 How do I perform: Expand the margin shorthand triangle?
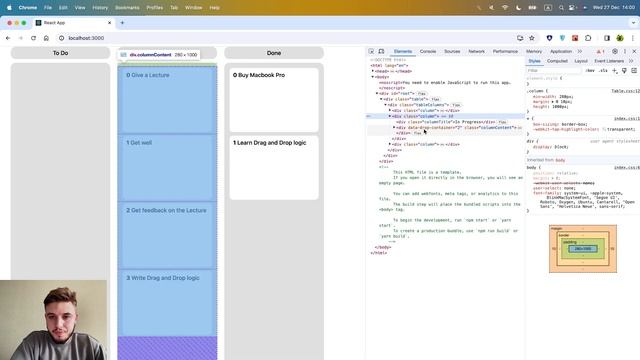552,102
